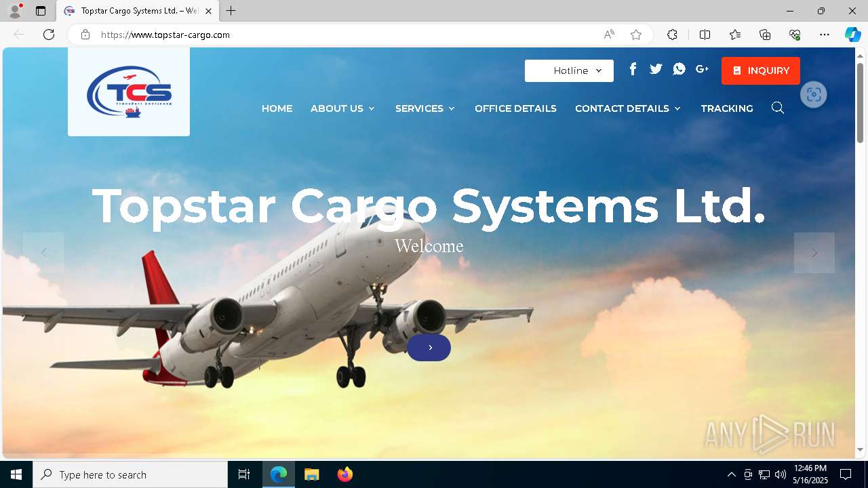Image resolution: width=868 pixels, height=488 pixels.
Task: Open File Explorer from taskbar
Action: (311, 474)
